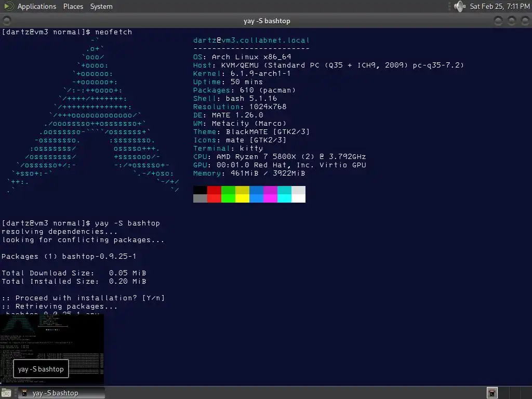Click the bright magenta block in bottom row
Image resolution: width=532 pixels, height=399 pixels.
click(270, 198)
